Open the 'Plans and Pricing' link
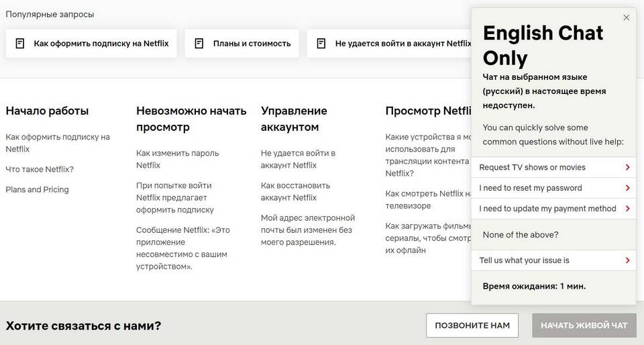This screenshot has width=644, height=345. pyautogui.click(x=37, y=189)
